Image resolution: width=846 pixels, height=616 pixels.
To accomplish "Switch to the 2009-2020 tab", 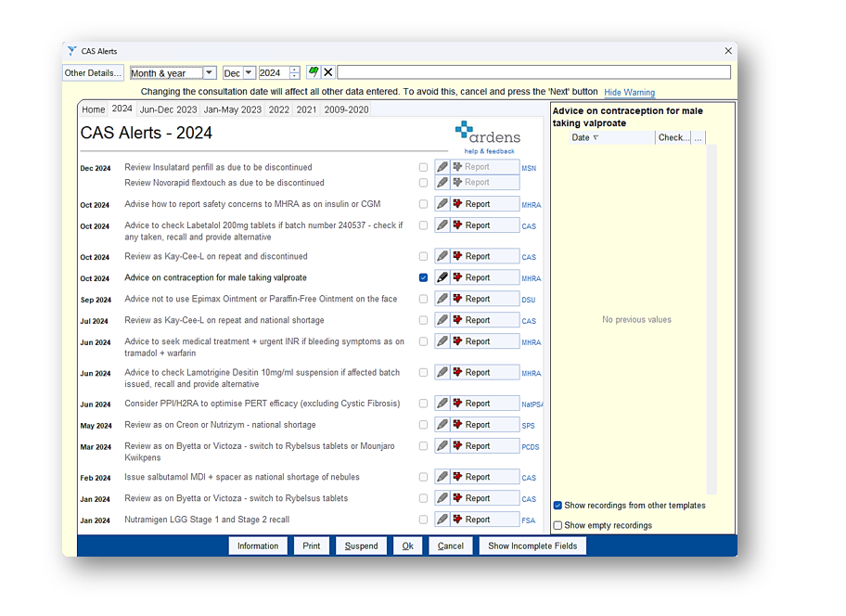I will coord(346,109).
